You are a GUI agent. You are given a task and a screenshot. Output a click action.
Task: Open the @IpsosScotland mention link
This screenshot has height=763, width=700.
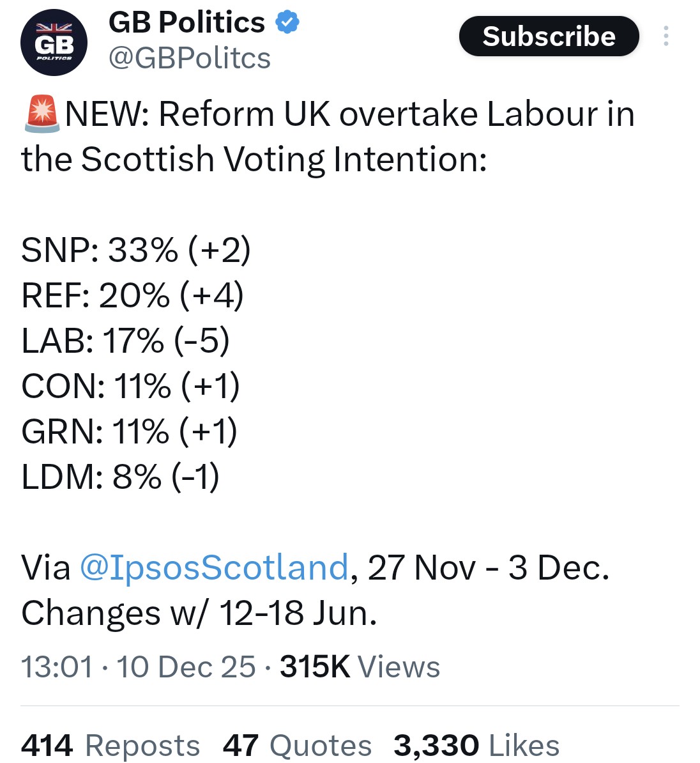214,567
